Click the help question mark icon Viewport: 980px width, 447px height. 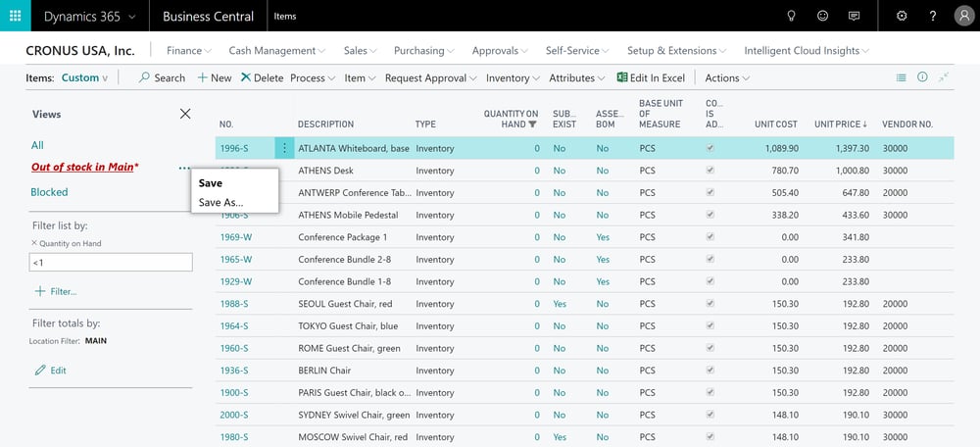coord(933,17)
